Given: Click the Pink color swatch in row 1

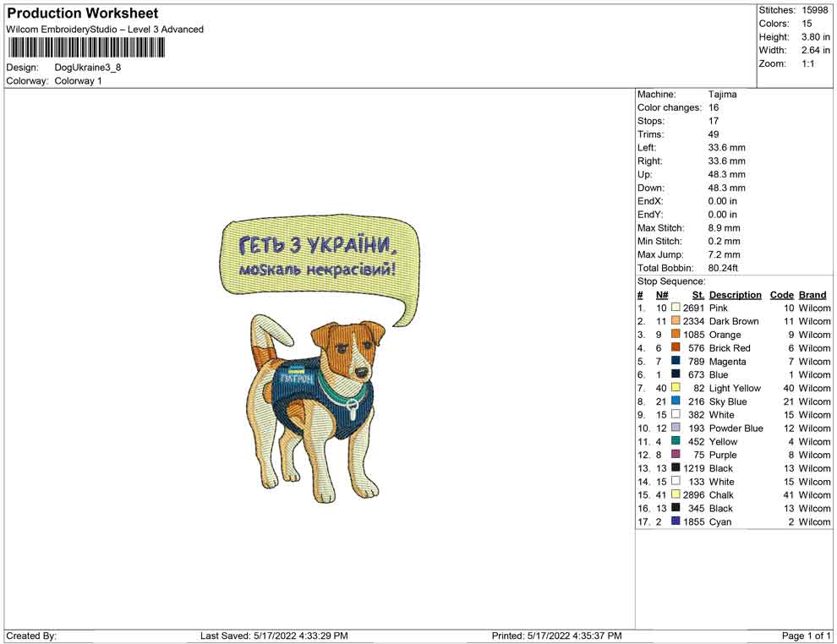Looking at the screenshot, I should [x=676, y=308].
